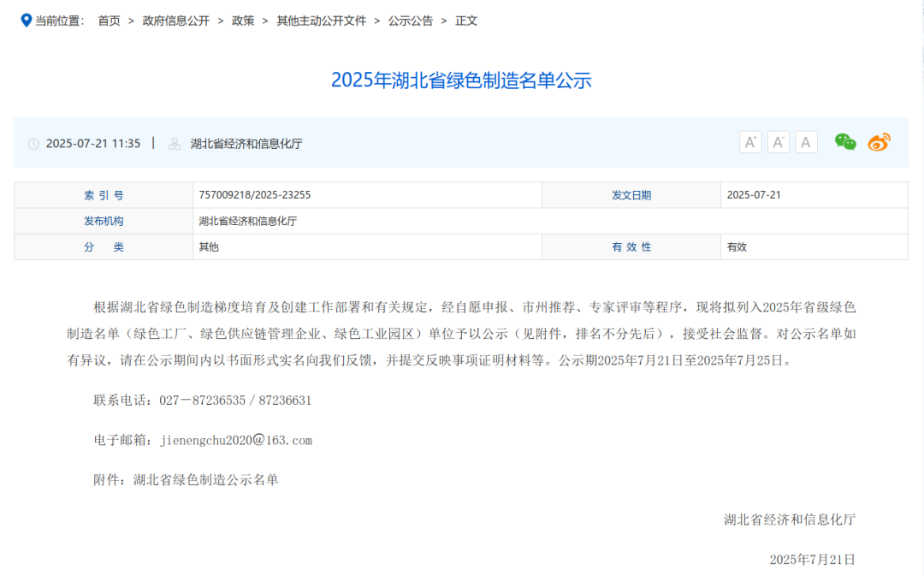Click the 正文 breadcrumb item
Image resolution: width=924 pixels, height=576 pixels.
pos(465,20)
